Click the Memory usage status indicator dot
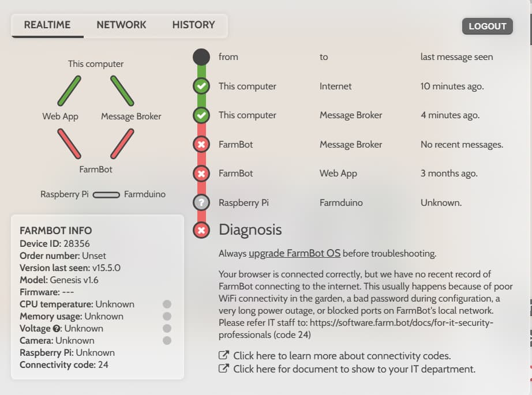The height and width of the screenshot is (395, 532). click(167, 317)
